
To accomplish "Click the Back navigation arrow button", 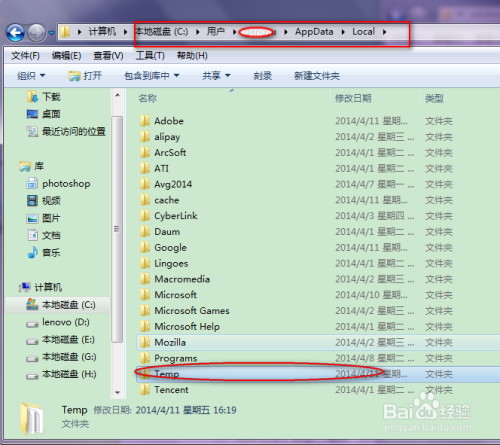I will (15, 33).
